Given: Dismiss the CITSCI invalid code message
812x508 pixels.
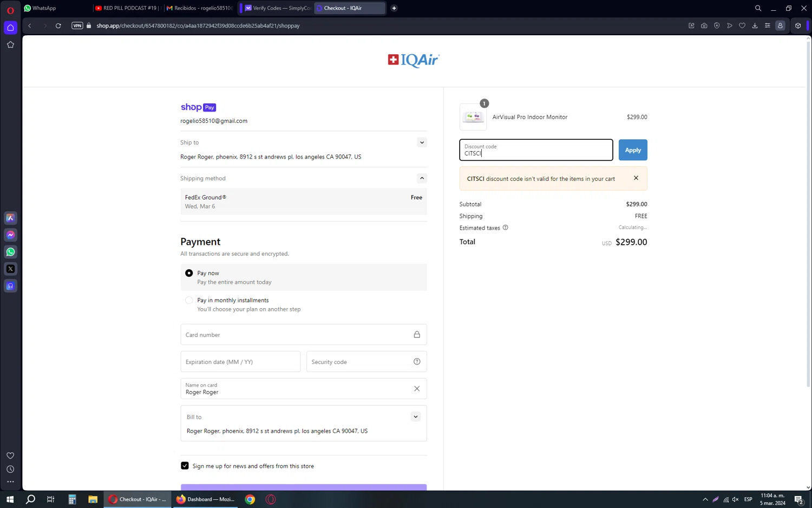Looking at the screenshot, I should point(636,178).
